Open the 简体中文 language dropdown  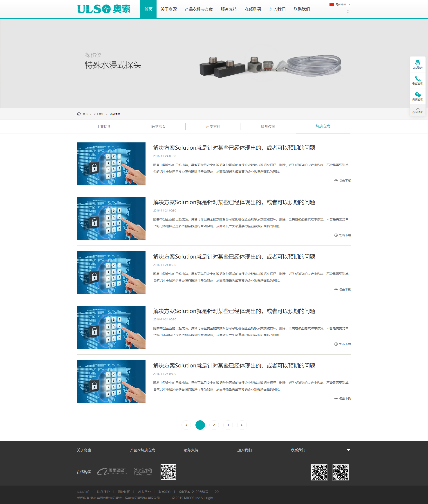(x=340, y=4)
